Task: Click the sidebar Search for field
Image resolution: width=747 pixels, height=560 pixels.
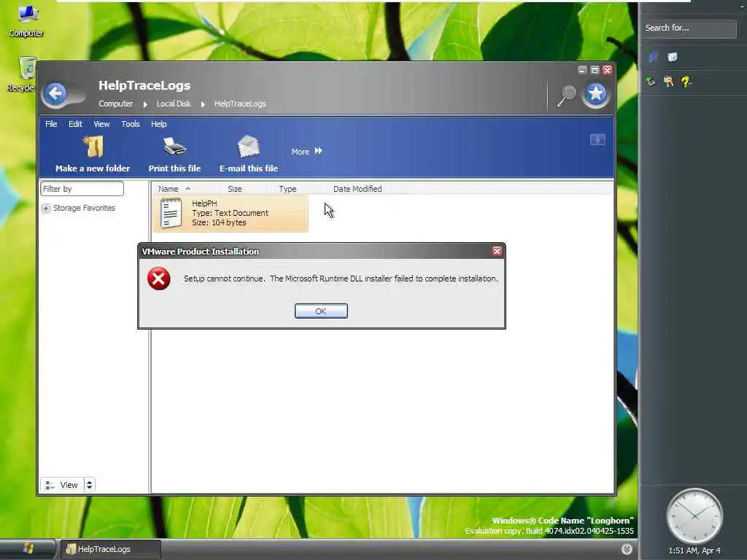Action: (x=689, y=28)
